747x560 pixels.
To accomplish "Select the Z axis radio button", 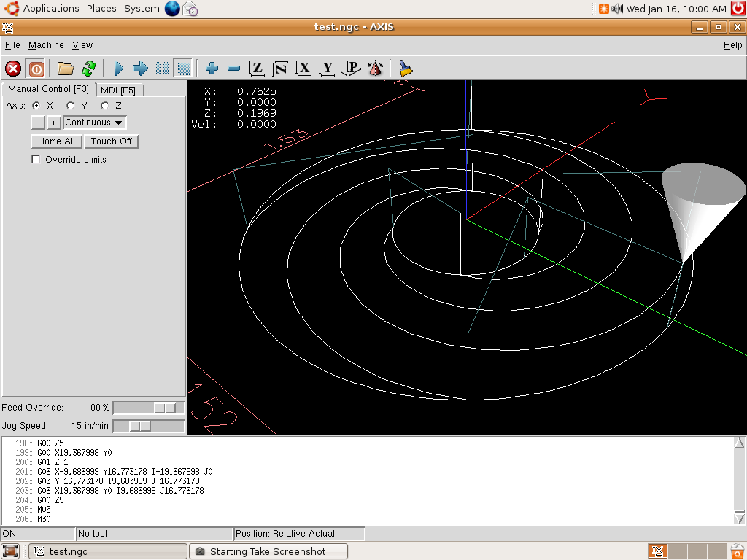I will tap(105, 106).
